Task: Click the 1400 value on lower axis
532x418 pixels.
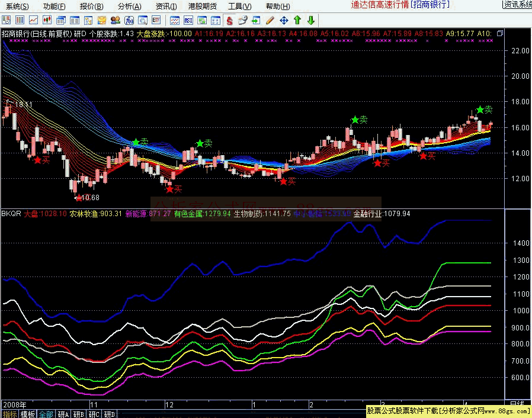Action: point(521,243)
